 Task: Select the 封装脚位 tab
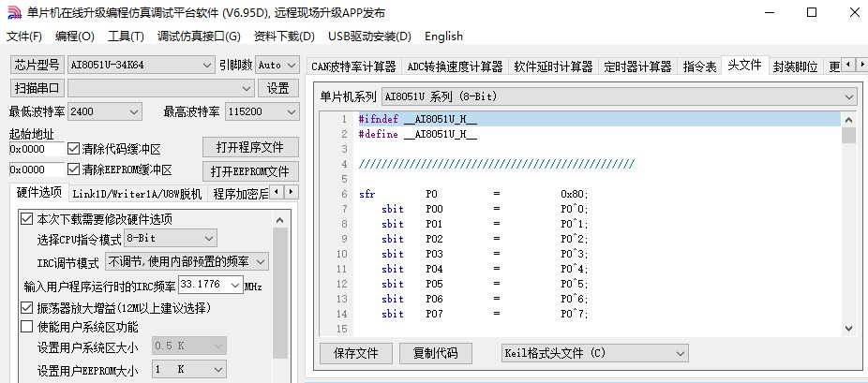coord(796,66)
